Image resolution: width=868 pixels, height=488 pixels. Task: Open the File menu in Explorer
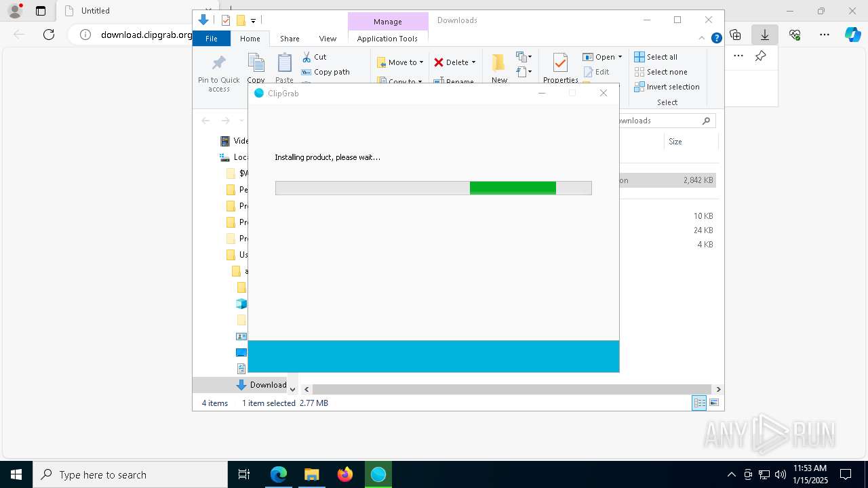pos(212,39)
